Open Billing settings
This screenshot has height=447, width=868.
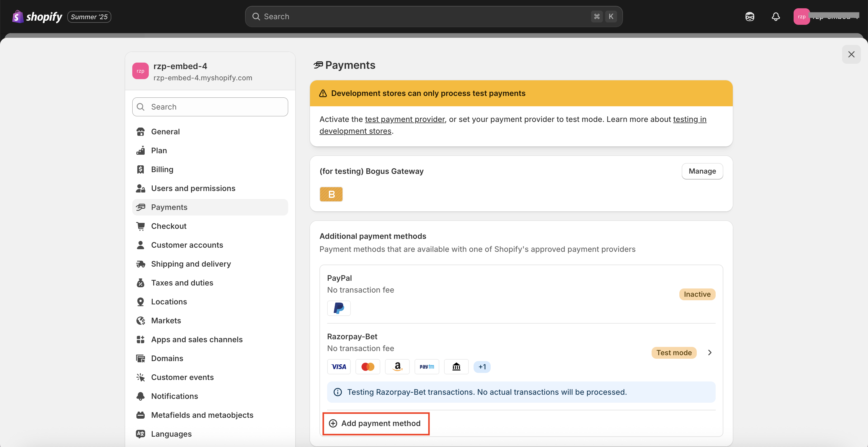[210, 169]
